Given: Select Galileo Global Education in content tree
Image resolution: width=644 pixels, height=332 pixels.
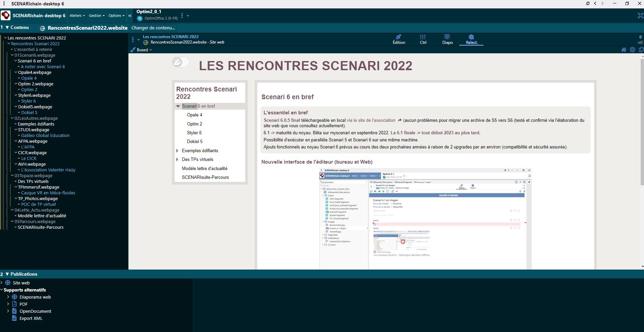Looking at the screenshot, I should (45, 136).
